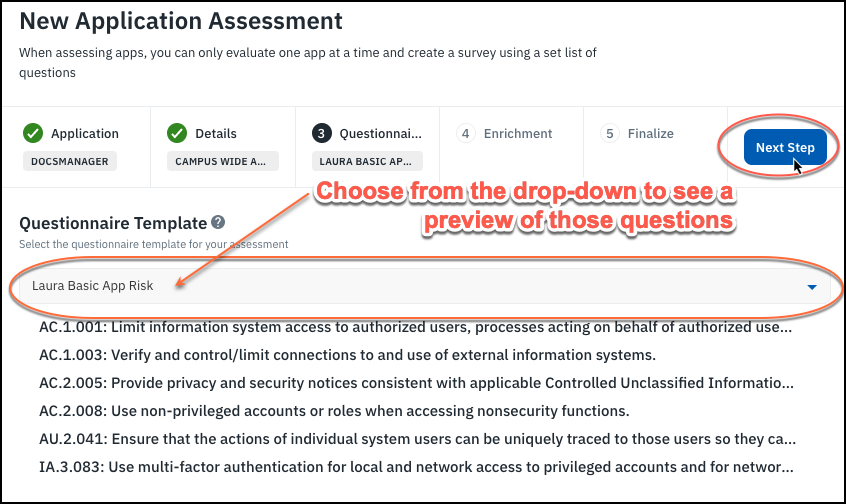
Task: Click the step 3 number circle
Action: tap(321, 133)
